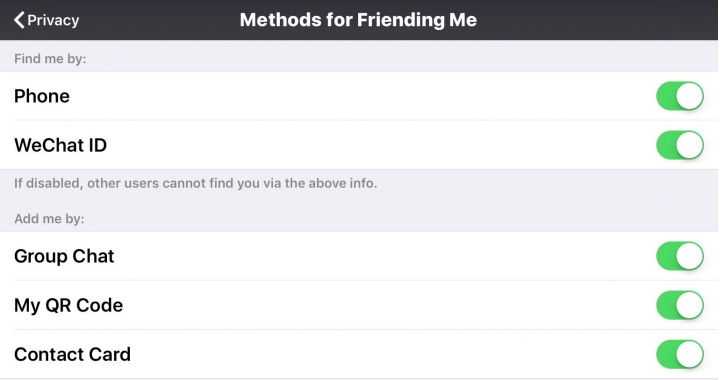Toggle the Contact Card switch off
720x380 pixels.
coord(680,354)
